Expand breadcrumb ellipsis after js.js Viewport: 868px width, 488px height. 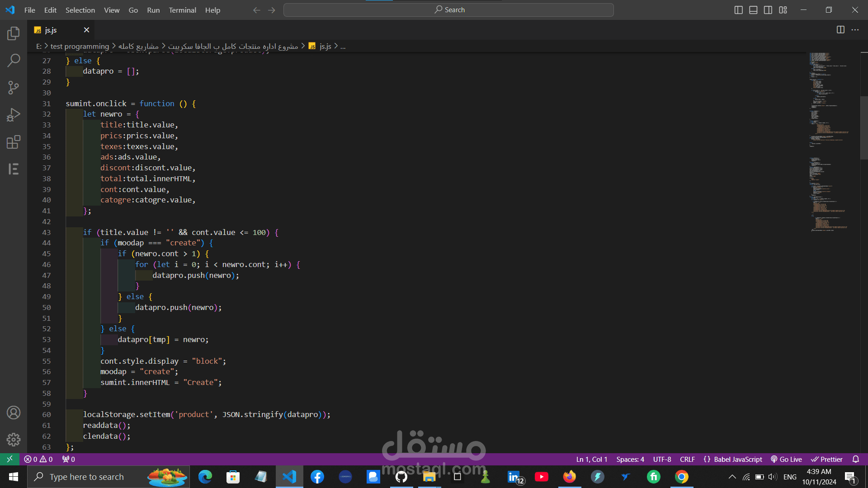tap(343, 47)
